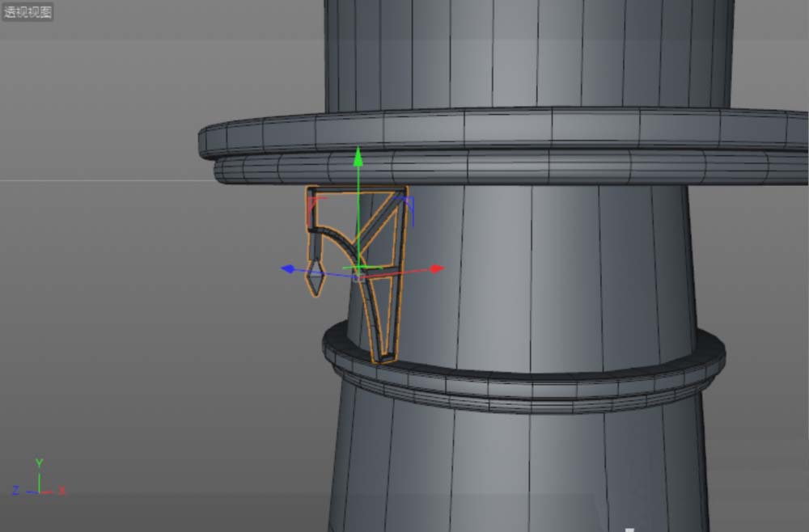809x532 pixels.
Task: Click the blue Z-axis arrow handle
Action: coord(287,268)
